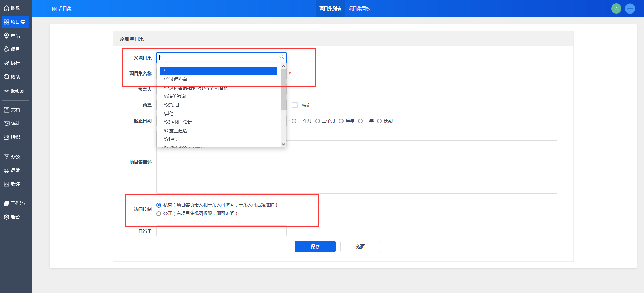
Task: Choose /S5项目 in the dropdown list
Action: 171,105
